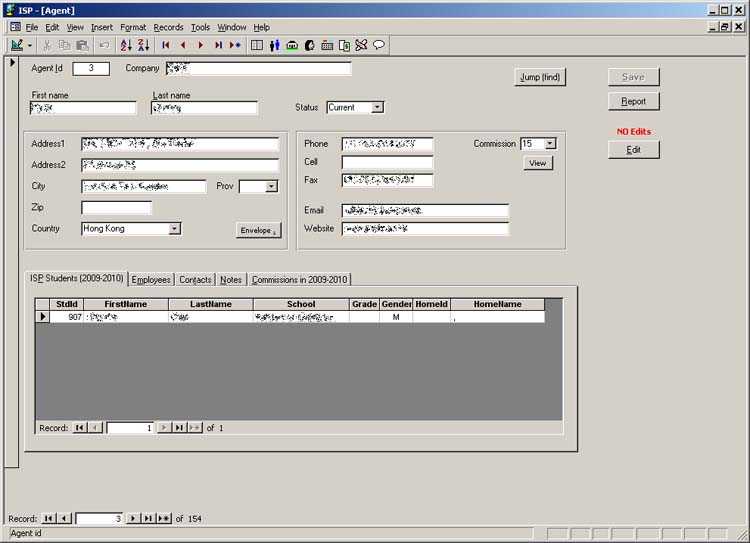Open the Commission dropdown

549,144
